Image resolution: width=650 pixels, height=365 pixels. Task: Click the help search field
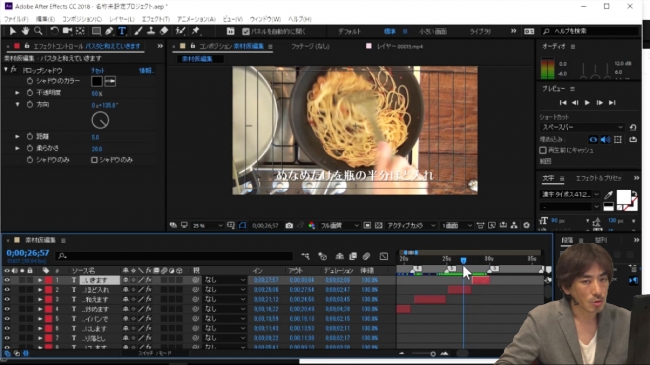click(x=590, y=31)
